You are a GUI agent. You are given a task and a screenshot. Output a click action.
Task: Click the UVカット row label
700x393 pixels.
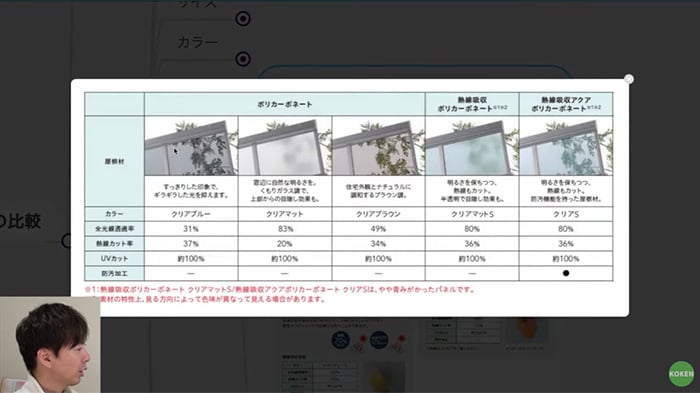pyautogui.click(x=114, y=259)
